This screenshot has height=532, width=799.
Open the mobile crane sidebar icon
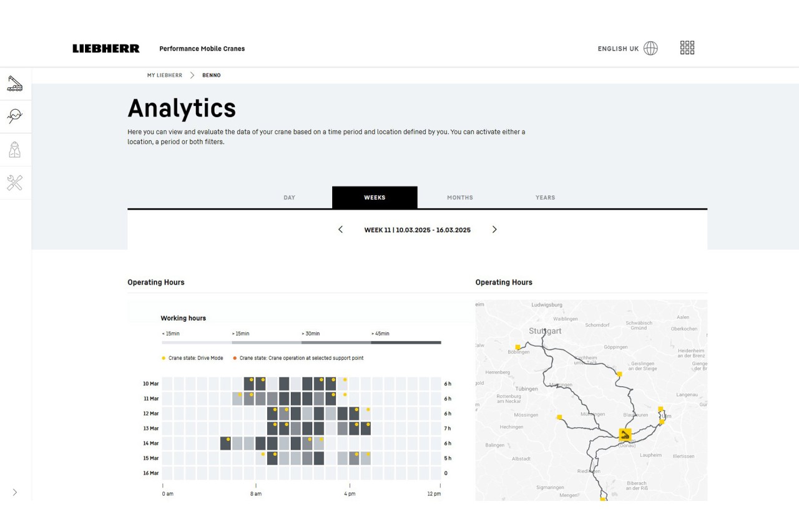click(15, 84)
